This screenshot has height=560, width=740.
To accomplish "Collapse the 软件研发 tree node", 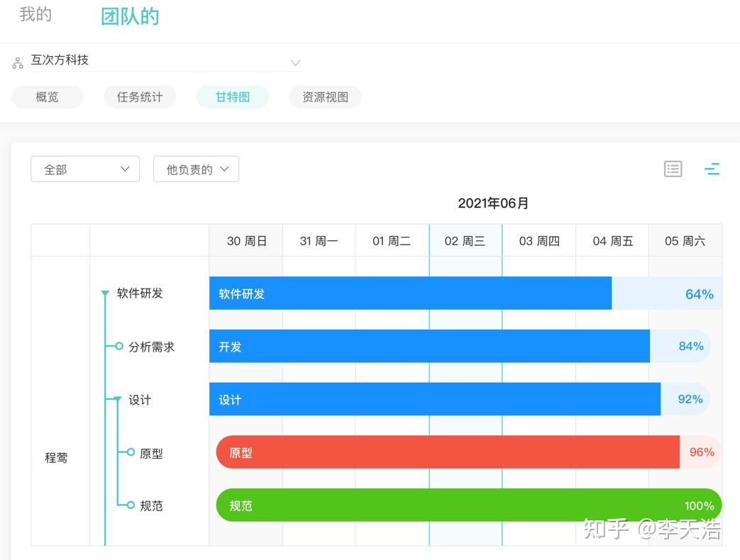I will tap(105, 293).
